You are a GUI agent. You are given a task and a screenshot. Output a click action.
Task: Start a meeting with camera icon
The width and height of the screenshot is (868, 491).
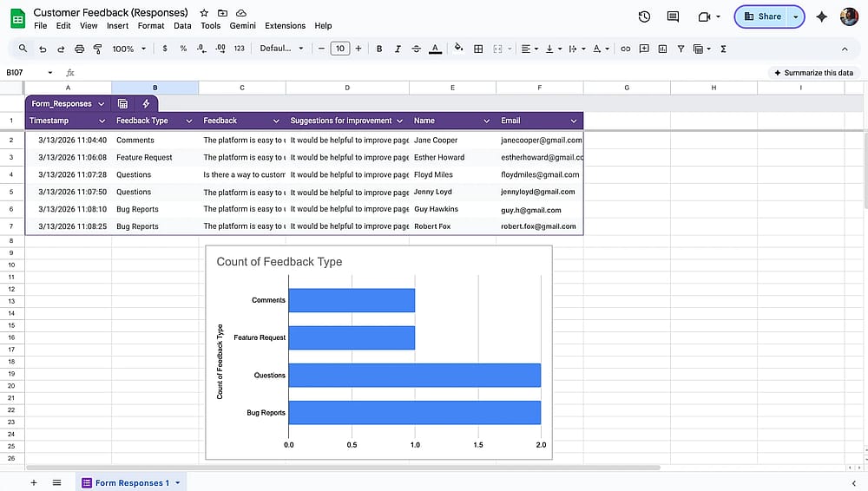pos(704,16)
